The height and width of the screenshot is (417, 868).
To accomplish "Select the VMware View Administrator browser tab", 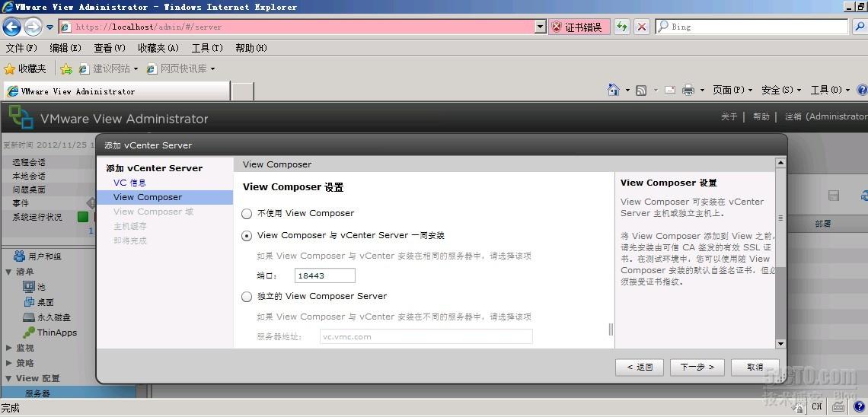I will coord(116,91).
